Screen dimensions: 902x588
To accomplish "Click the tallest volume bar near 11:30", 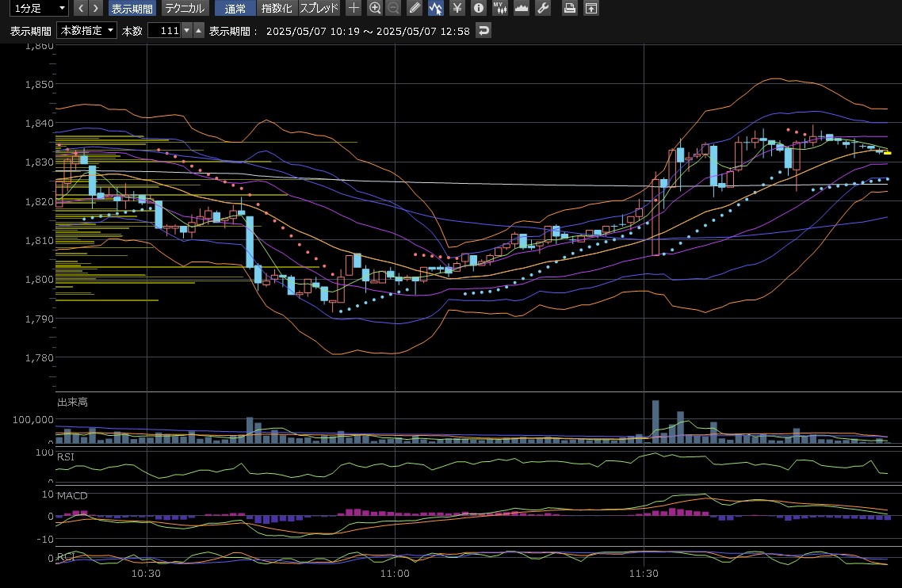I will click(x=655, y=422).
